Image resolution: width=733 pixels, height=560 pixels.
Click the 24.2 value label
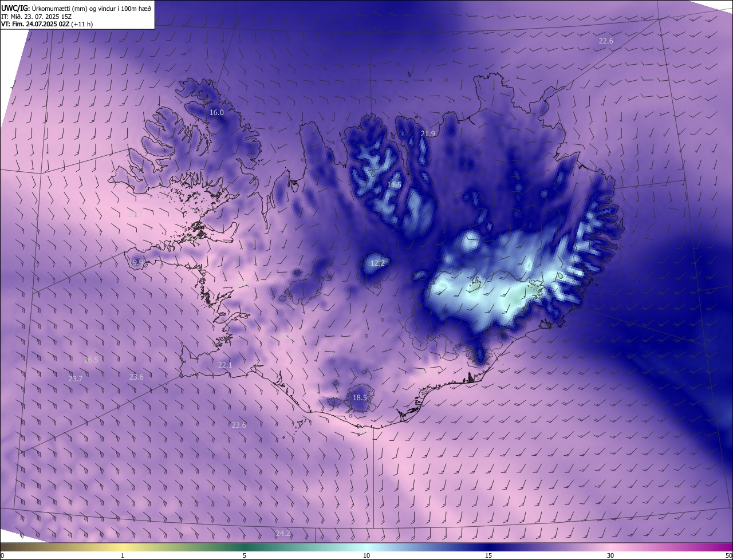[x=283, y=534]
